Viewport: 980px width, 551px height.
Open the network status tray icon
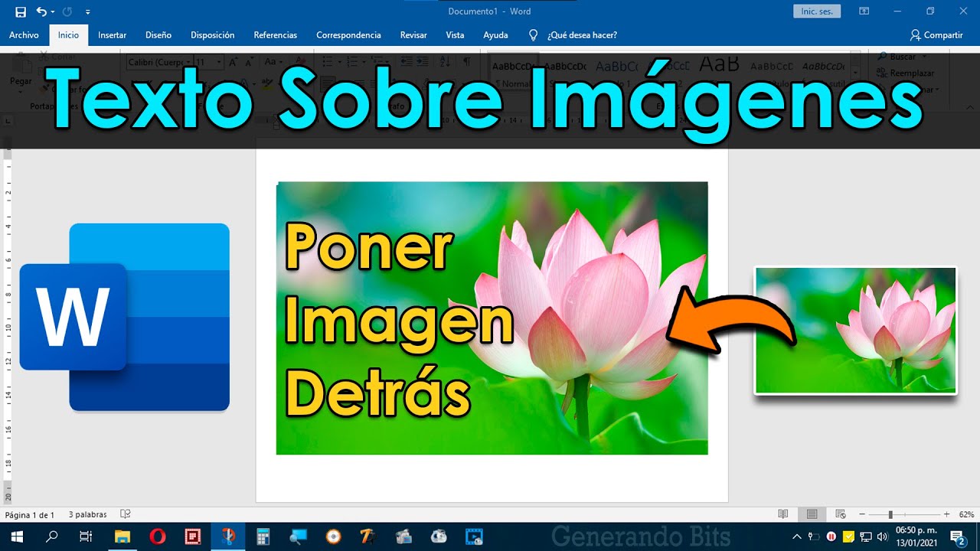(x=866, y=536)
